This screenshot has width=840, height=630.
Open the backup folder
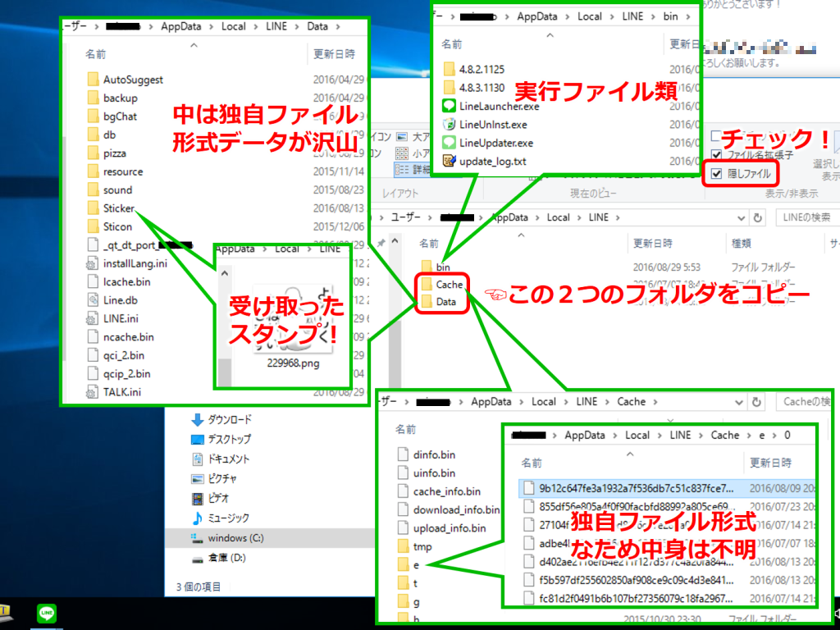pyautogui.click(x=112, y=98)
